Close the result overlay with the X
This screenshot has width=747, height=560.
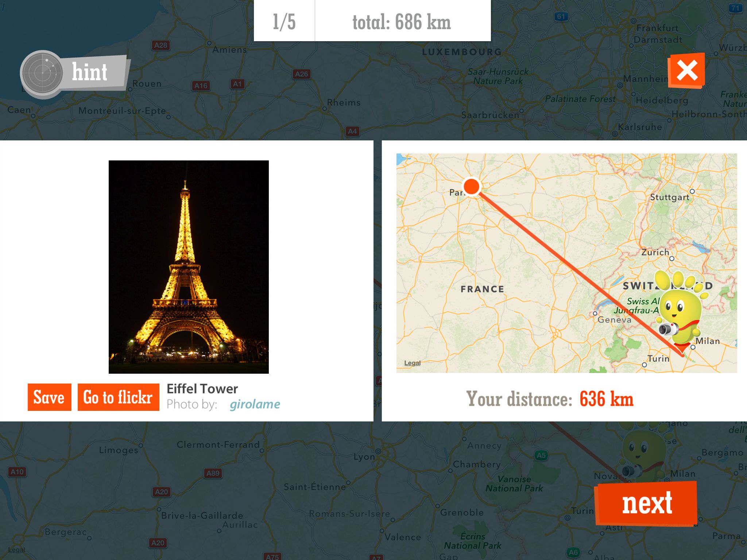686,70
